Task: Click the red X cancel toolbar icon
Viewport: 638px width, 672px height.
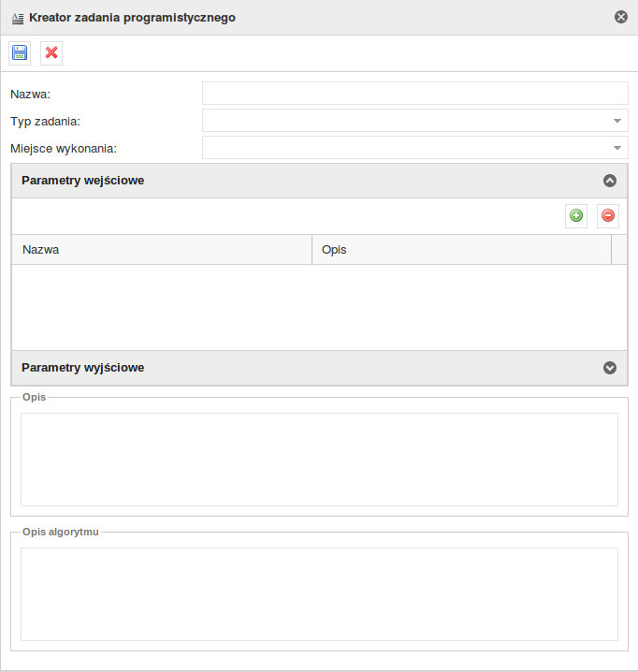Action: pos(51,53)
